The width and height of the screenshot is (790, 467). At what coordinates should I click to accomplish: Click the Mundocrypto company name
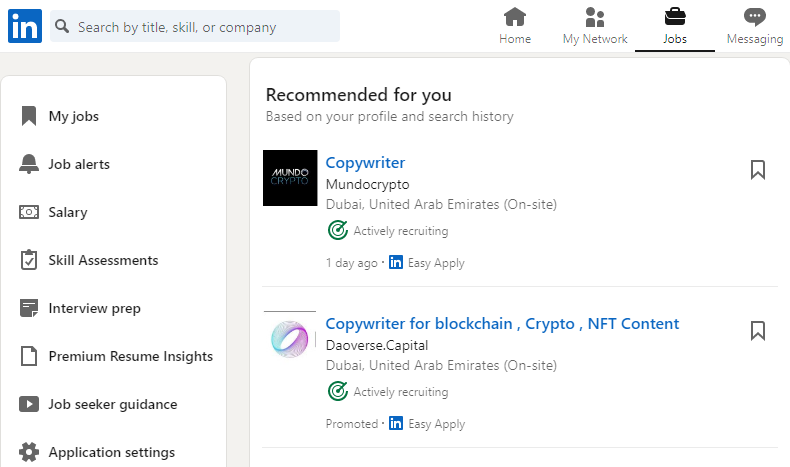click(367, 184)
